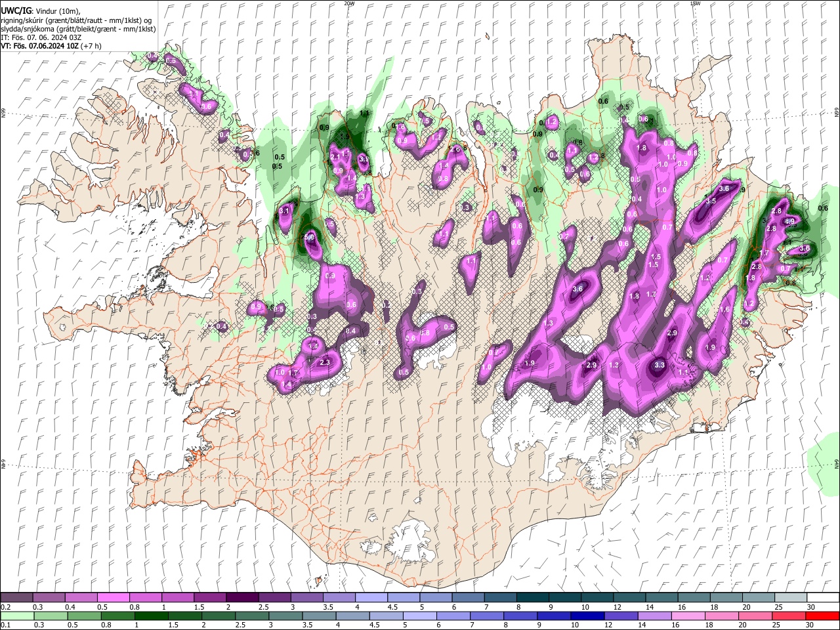Click the '2.1' precipitation value on the map
The height and width of the screenshot is (630, 840).
(x=335, y=157)
